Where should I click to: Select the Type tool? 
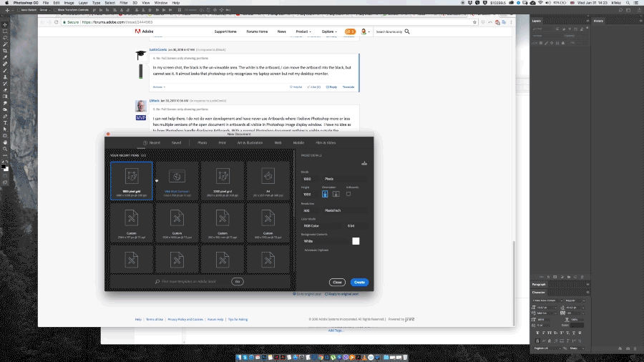pyautogui.click(x=5, y=123)
